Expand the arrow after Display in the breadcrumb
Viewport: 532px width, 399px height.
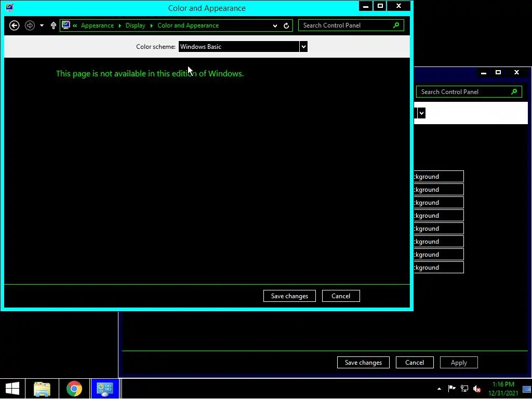151,25
